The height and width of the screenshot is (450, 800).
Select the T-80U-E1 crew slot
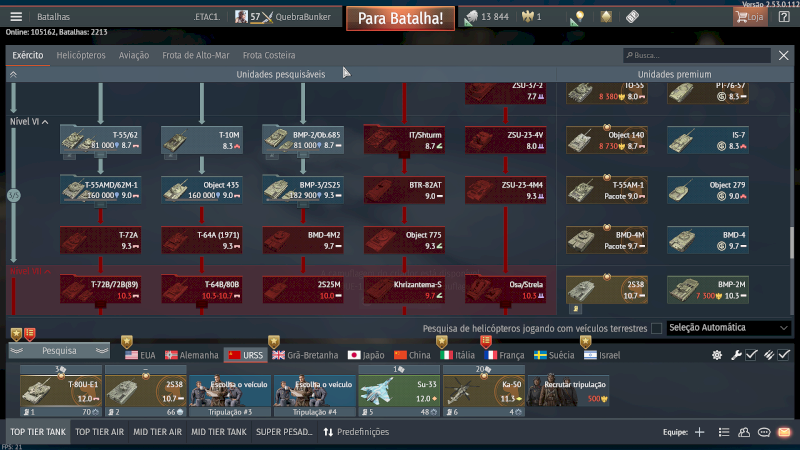[61, 391]
